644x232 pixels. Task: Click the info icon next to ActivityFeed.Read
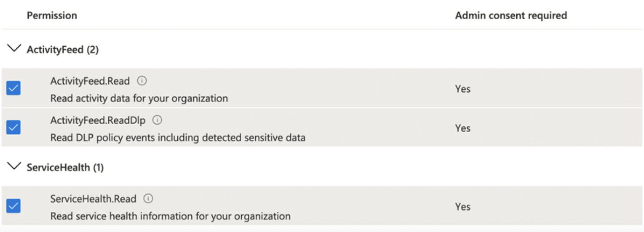coord(142,81)
